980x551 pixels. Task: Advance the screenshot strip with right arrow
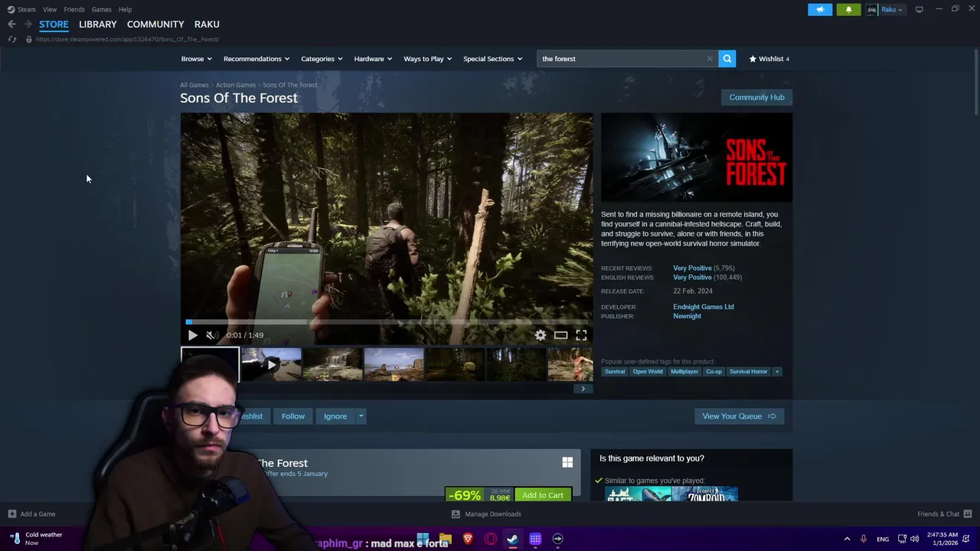click(x=583, y=389)
